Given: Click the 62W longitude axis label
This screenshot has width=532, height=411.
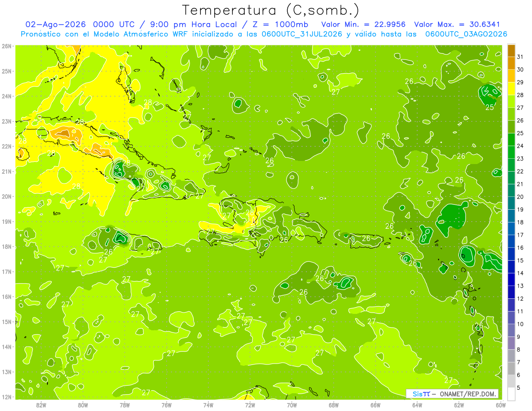Looking at the screenshot, I should [459, 404].
